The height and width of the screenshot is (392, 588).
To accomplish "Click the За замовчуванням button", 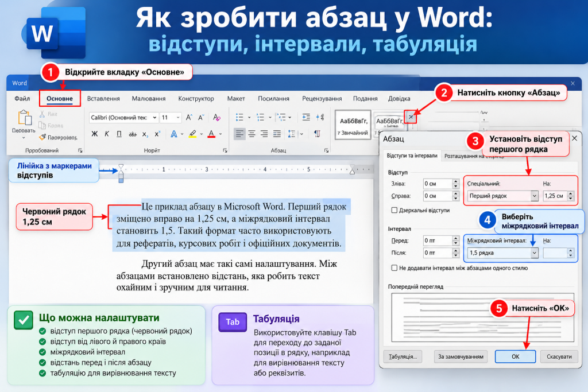I will [x=461, y=356].
